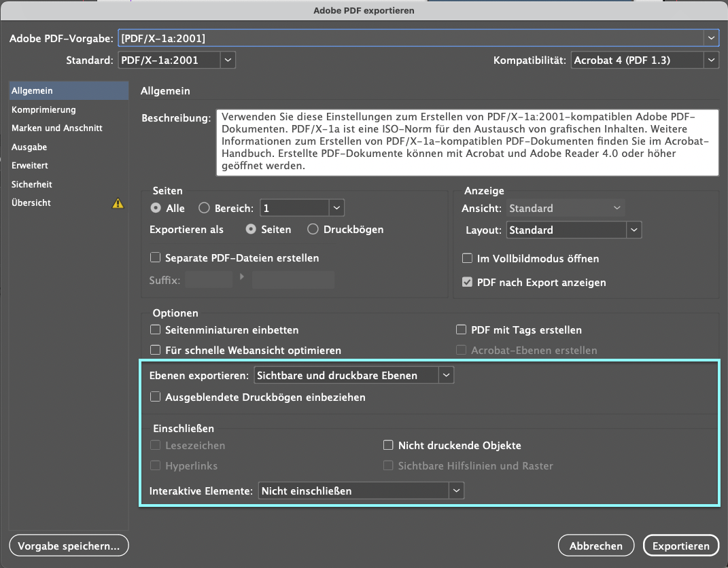Click the Exportieren button

click(x=681, y=546)
